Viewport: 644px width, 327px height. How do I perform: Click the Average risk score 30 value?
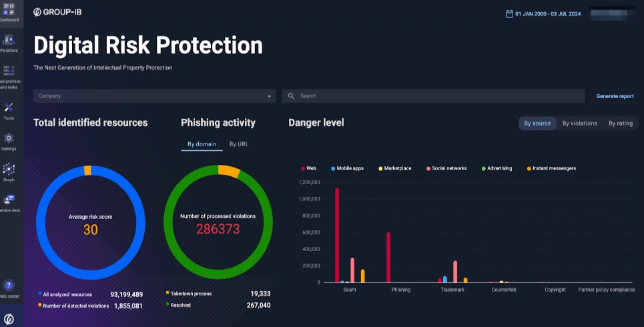click(x=90, y=229)
